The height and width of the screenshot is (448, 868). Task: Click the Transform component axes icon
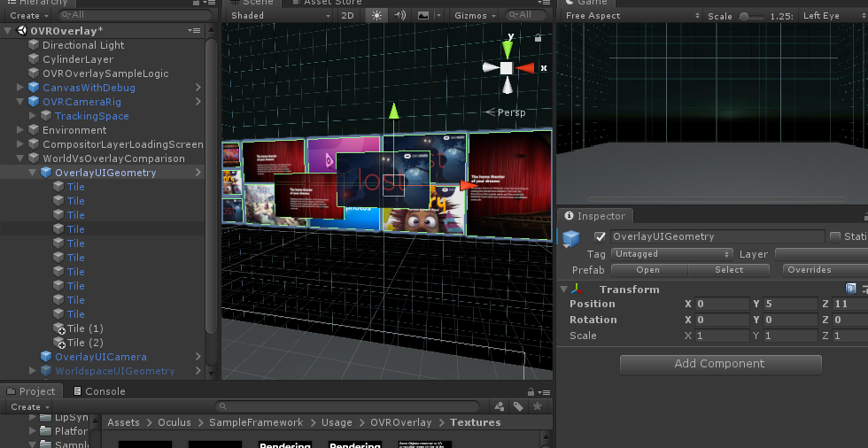click(577, 290)
